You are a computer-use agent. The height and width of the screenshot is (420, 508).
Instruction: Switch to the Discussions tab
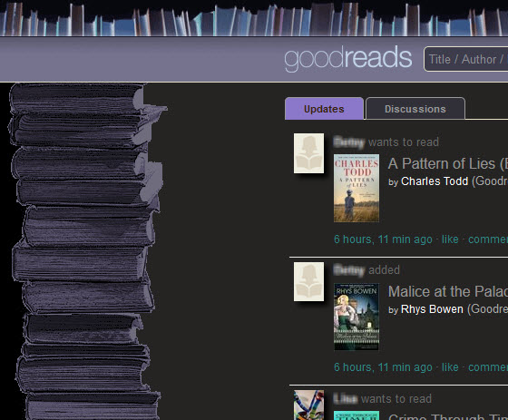415,109
